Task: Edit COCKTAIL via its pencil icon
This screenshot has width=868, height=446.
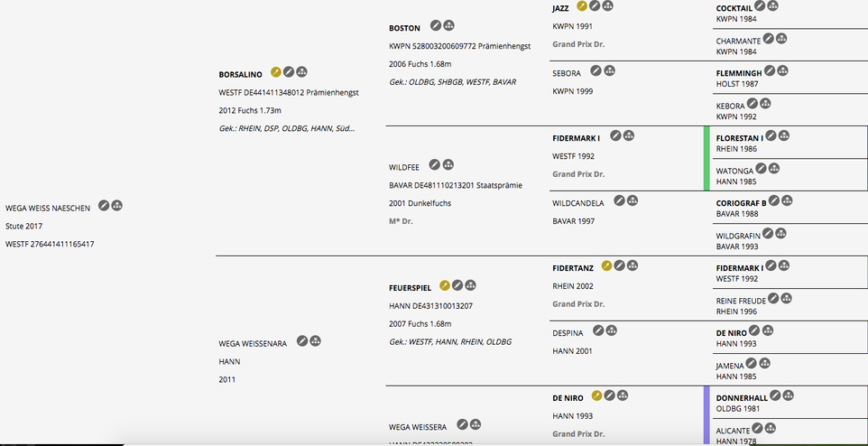Action: click(760, 6)
